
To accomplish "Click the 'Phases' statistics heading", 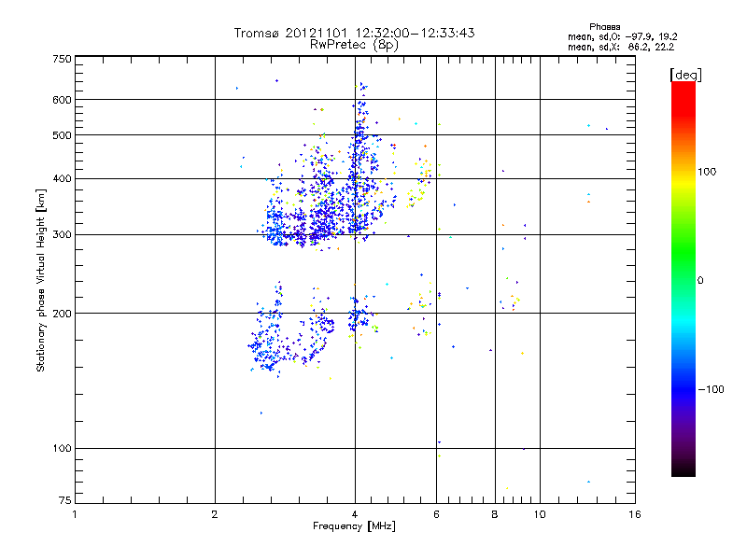I will click(604, 27).
